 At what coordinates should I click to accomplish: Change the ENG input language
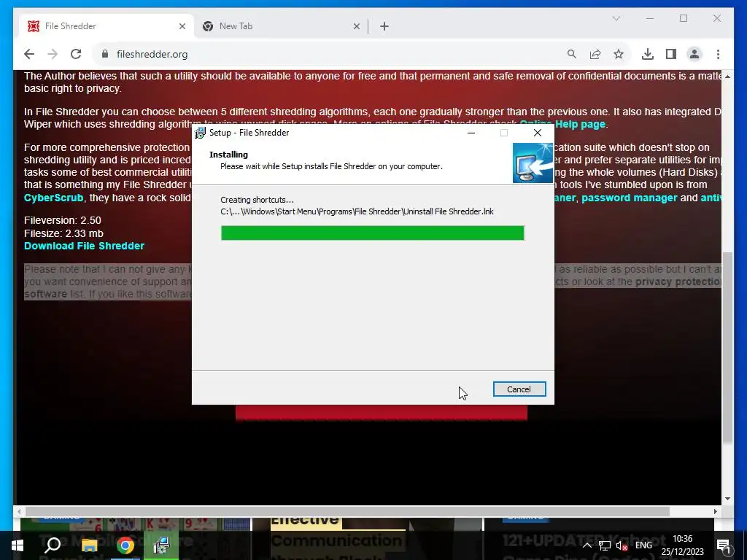[643, 545]
